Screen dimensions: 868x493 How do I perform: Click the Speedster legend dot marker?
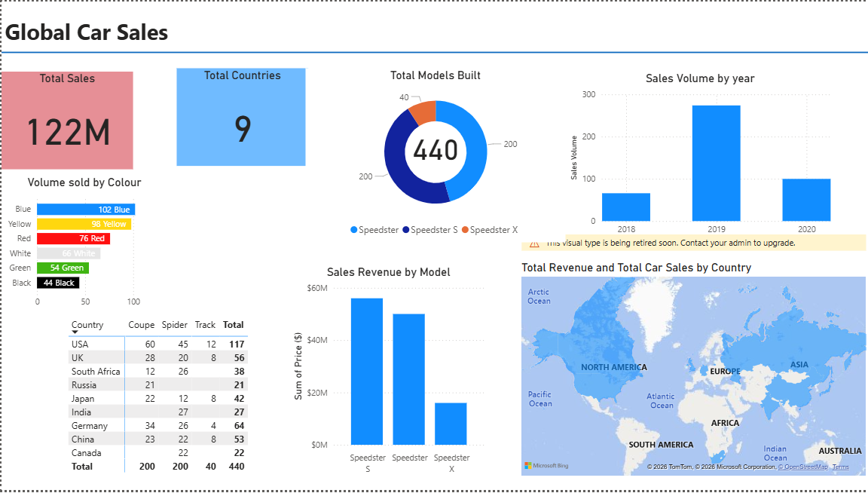coord(353,230)
